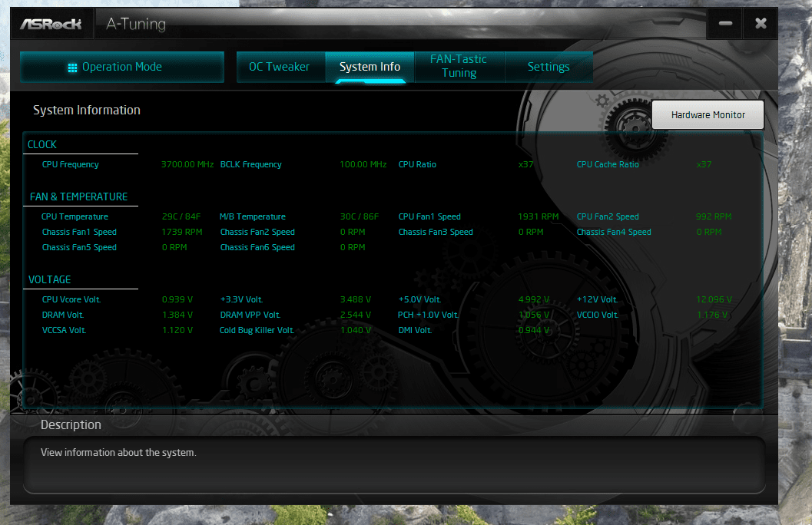The width and height of the screenshot is (812, 525).
Task: Click the 1.384 V value
Action: (x=177, y=315)
